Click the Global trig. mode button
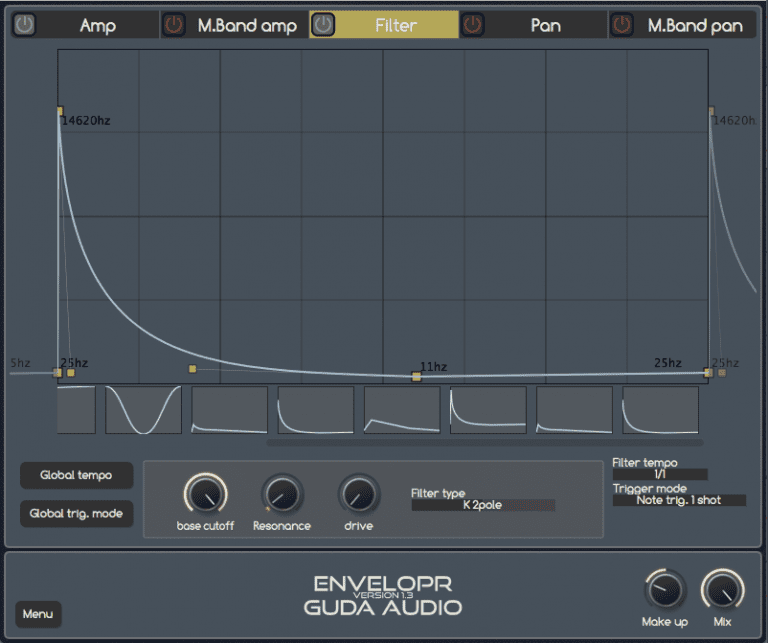The width and height of the screenshot is (768, 643). 76,513
